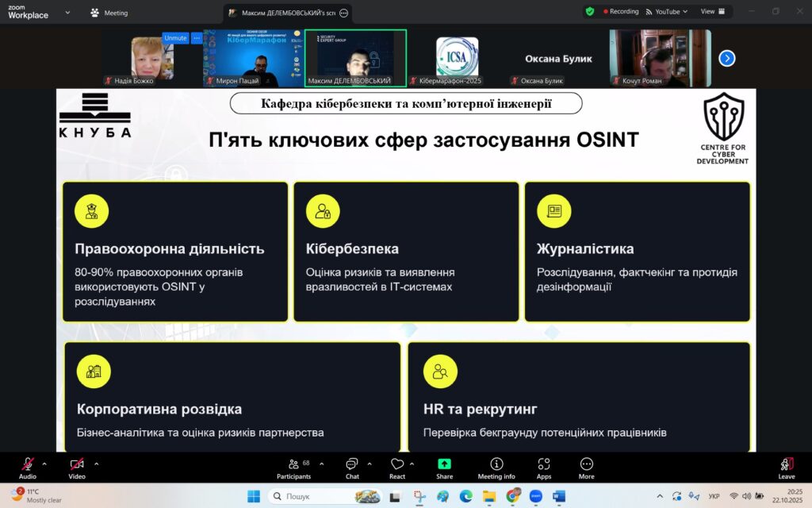Open the More options menu
The image size is (812, 508).
coord(586,467)
